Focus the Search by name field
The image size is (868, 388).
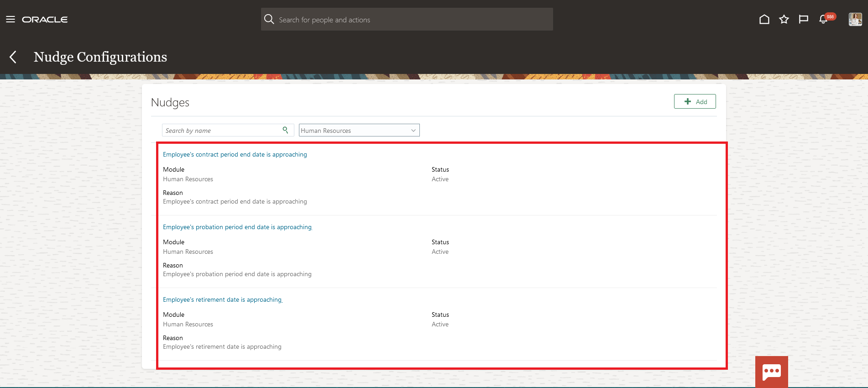pos(228,130)
